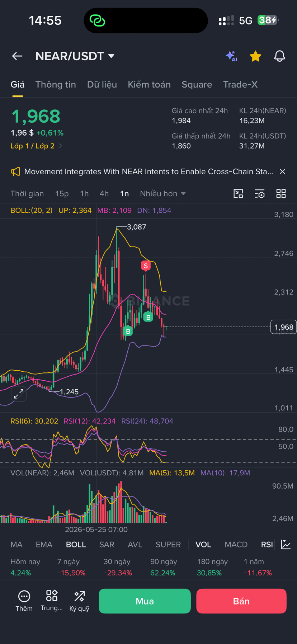Enable the EMA indicator
This screenshot has width=297, height=644.
pos(44,545)
